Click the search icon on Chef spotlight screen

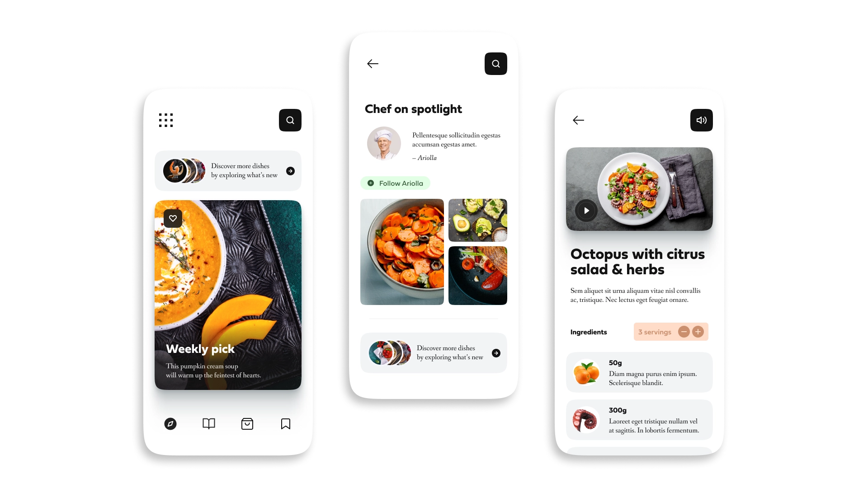coord(495,64)
